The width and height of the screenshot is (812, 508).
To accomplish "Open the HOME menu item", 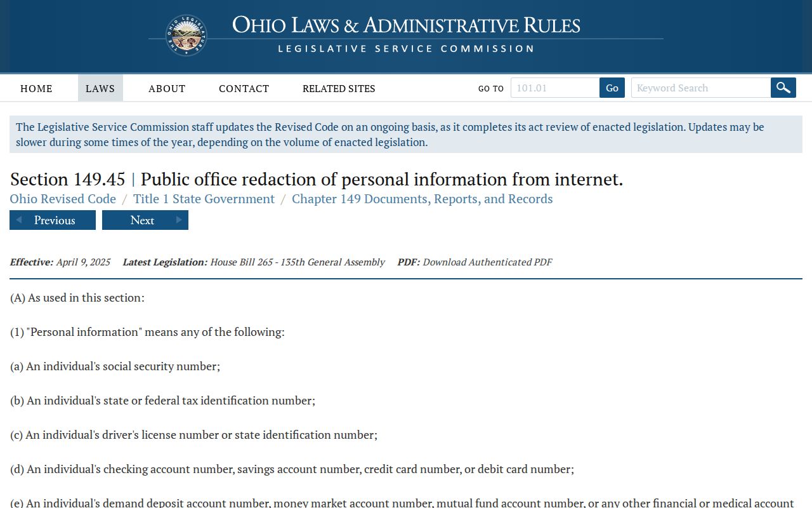I will click(x=36, y=88).
